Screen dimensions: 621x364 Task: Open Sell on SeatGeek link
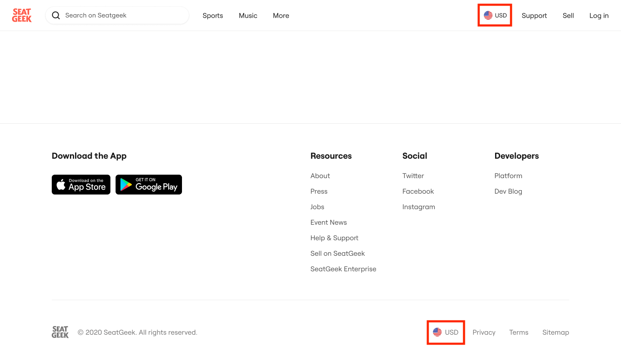coord(338,254)
